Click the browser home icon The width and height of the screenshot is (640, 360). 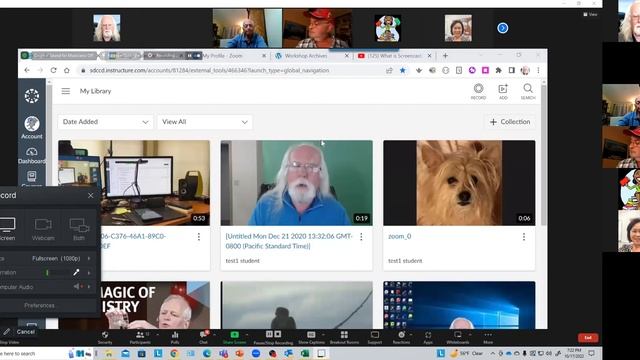pyautogui.click(x=67, y=70)
